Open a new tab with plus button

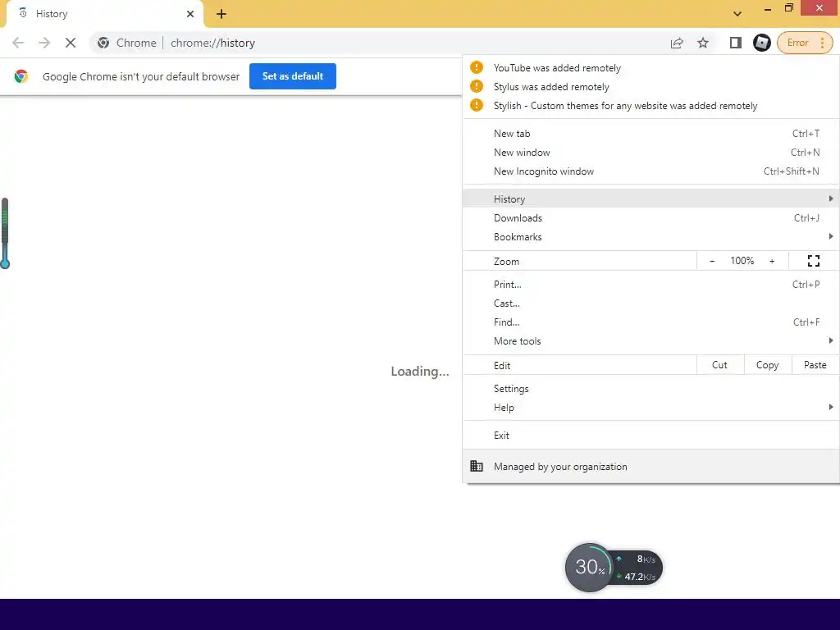tap(221, 14)
